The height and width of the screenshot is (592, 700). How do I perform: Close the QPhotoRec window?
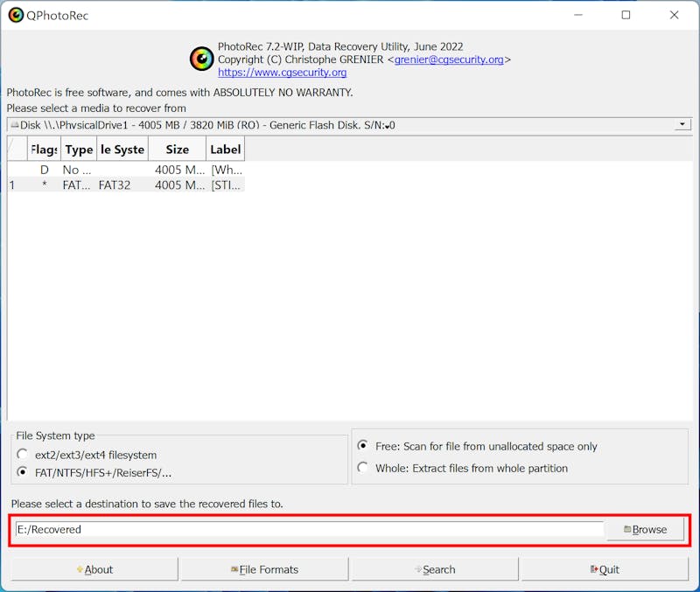674,15
